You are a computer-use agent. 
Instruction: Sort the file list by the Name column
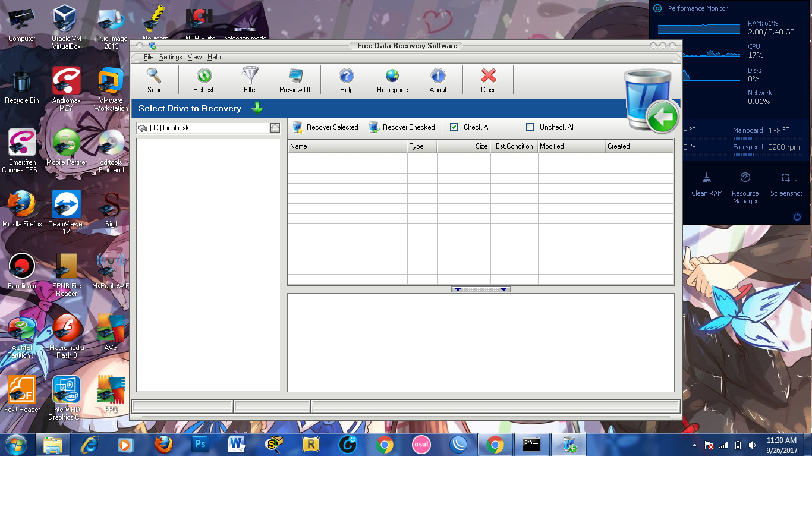pos(348,146)
